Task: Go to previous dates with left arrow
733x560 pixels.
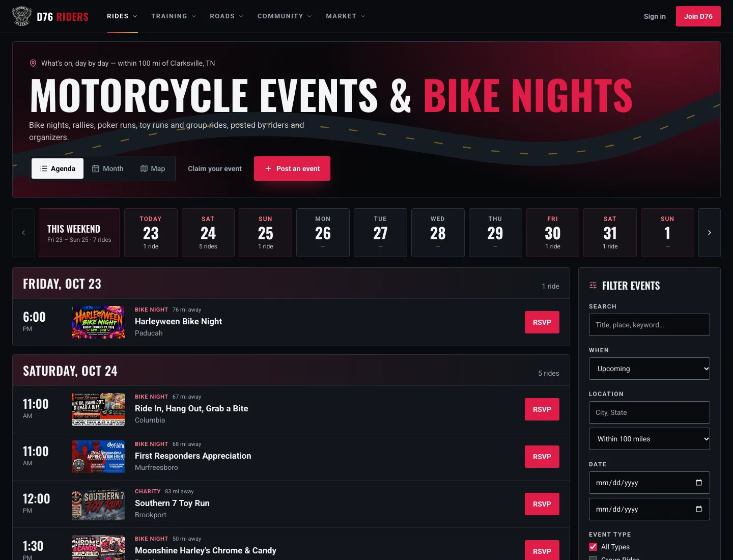Action: [23, 233]
